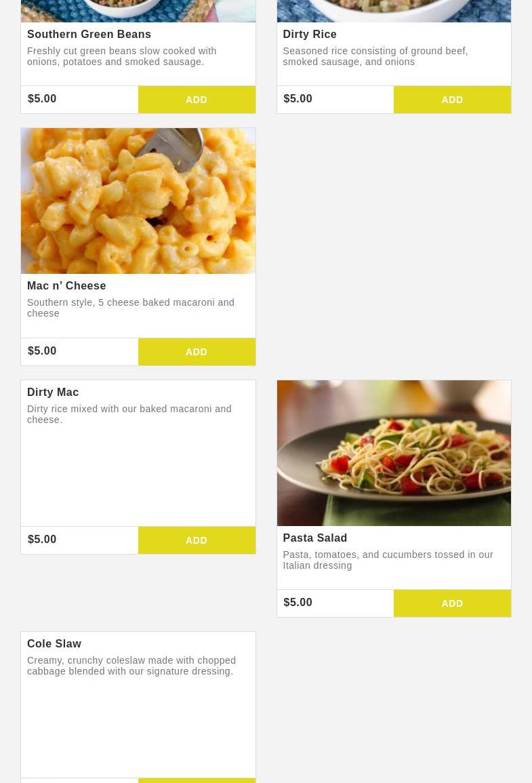This screenshot has height=783, width=532.
Task: Click the Mac n' Cheese title
Action: tap(66, 285)
